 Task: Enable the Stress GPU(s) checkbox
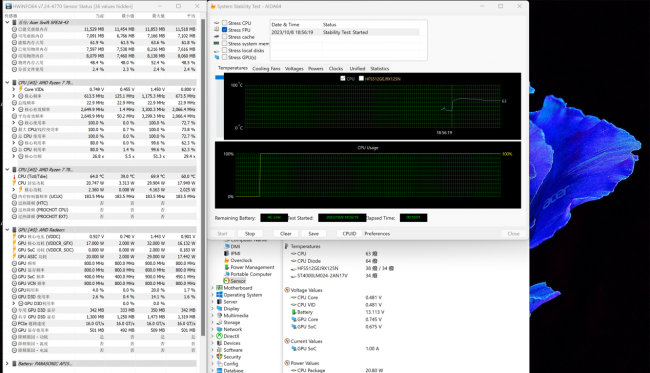point(224,57)
